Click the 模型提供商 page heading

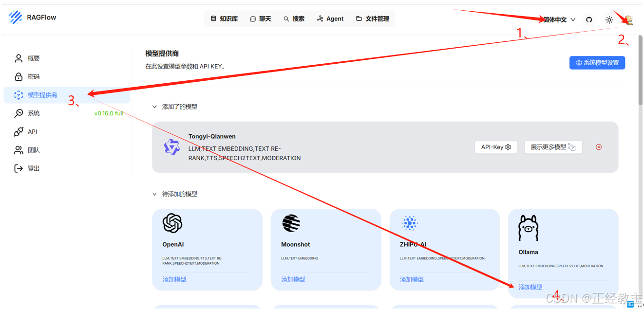[x=162, y=54]
